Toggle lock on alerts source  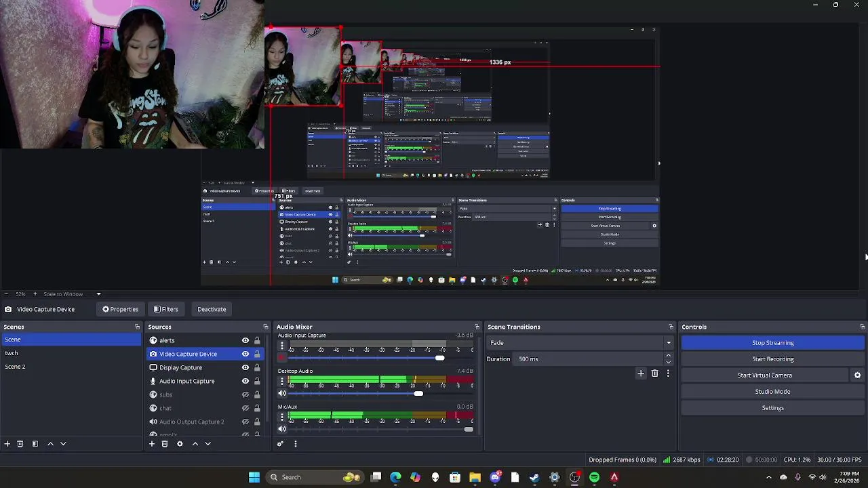click(x=257, y=340)
